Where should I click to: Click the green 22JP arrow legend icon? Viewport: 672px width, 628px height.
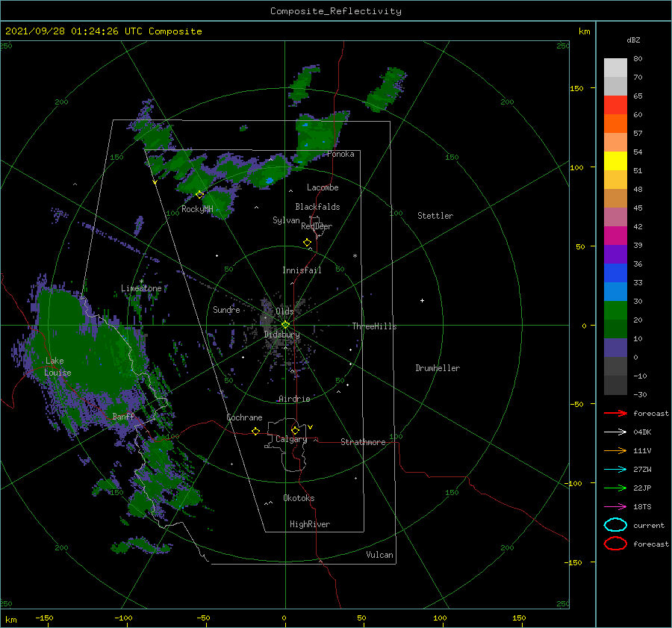[615, 488]
